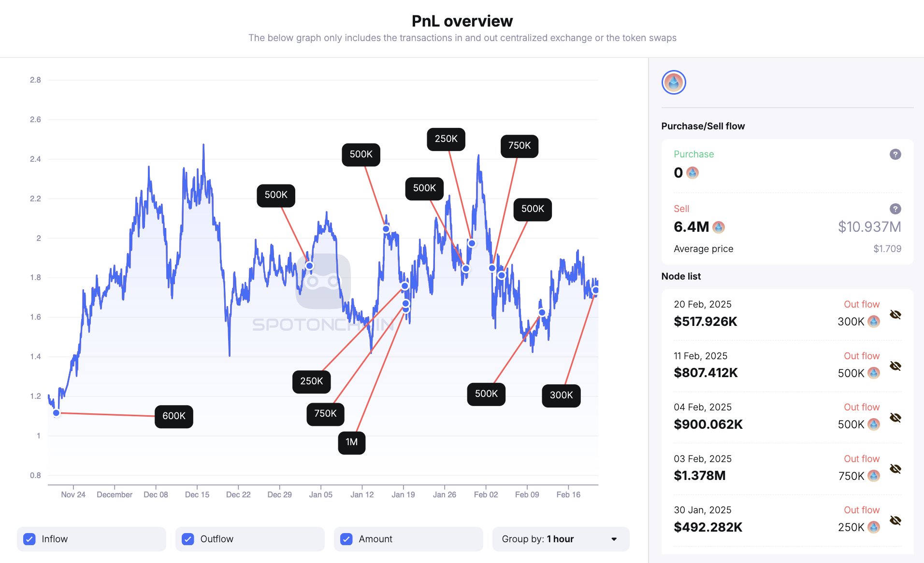Toggle visibility of 04 Feb, 2025 node
Viewport: 924px width, 563px height.
pos(895,418)
